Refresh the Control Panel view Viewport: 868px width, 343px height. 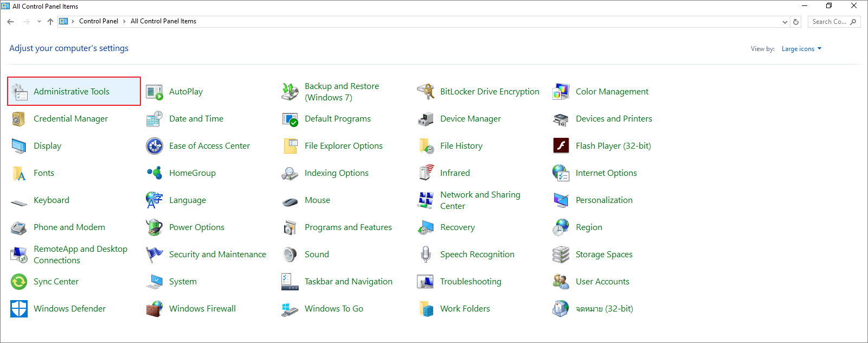pyautogui.click(x=796, y=22)
